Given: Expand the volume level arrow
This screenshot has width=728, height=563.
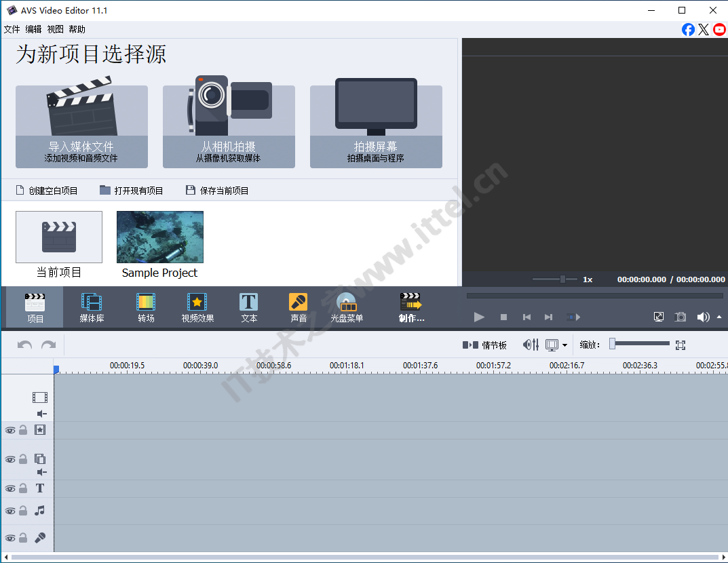Looking at the screenshot, I should [x=719, y=317].
